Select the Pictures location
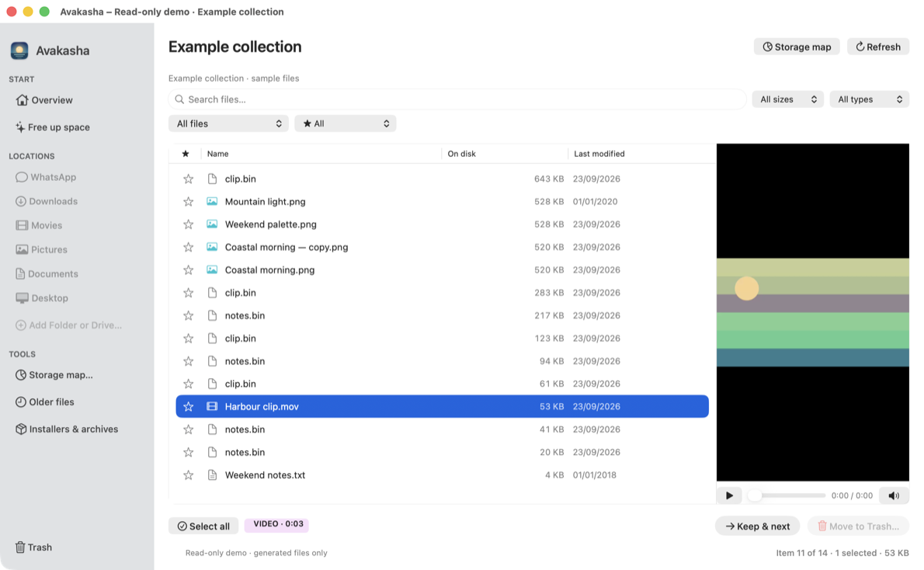 pos(41,249)
